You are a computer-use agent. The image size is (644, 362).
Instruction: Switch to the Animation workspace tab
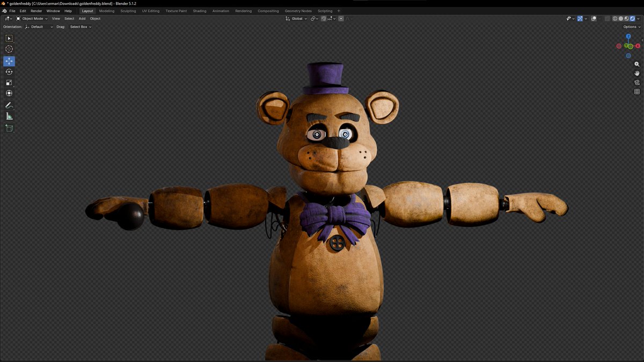coord(221,11)
